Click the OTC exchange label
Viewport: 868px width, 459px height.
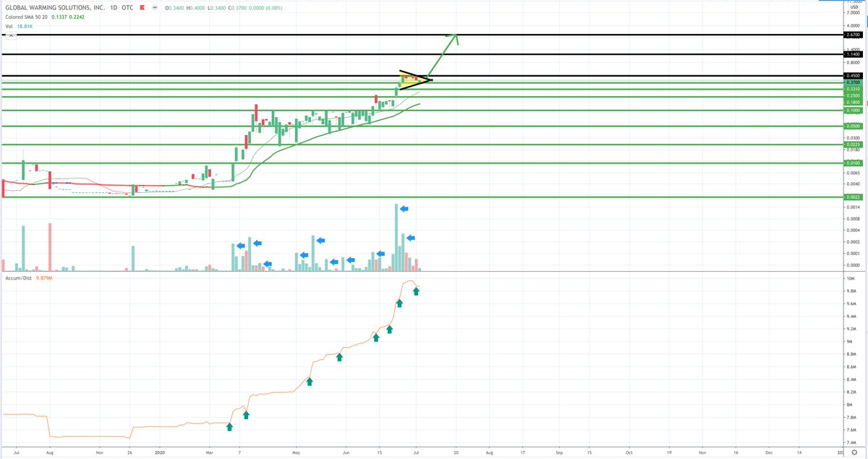click(127, 8)
